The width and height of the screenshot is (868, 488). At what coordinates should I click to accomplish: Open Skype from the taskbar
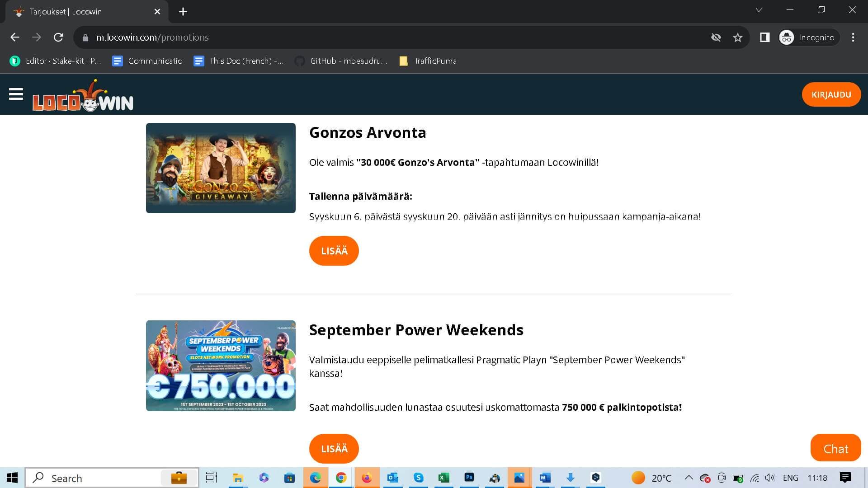[x=418, y=478]
